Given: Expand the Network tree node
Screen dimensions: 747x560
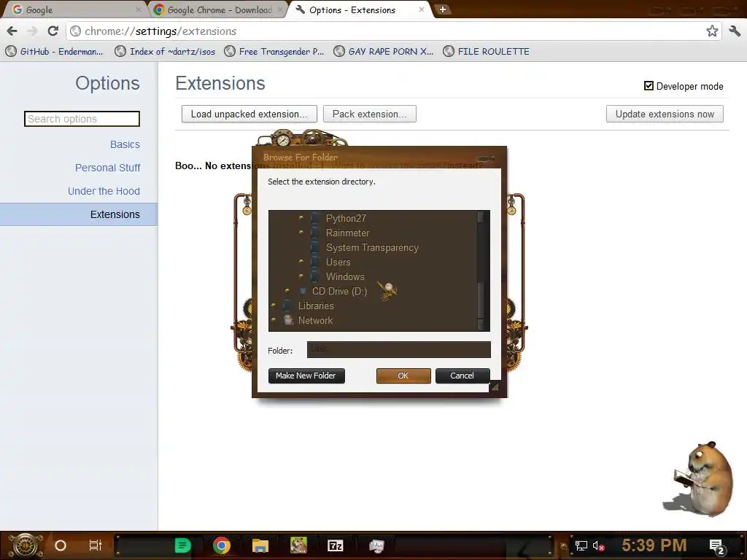Looking at the screenshot, I should click(x=274, y=320).
